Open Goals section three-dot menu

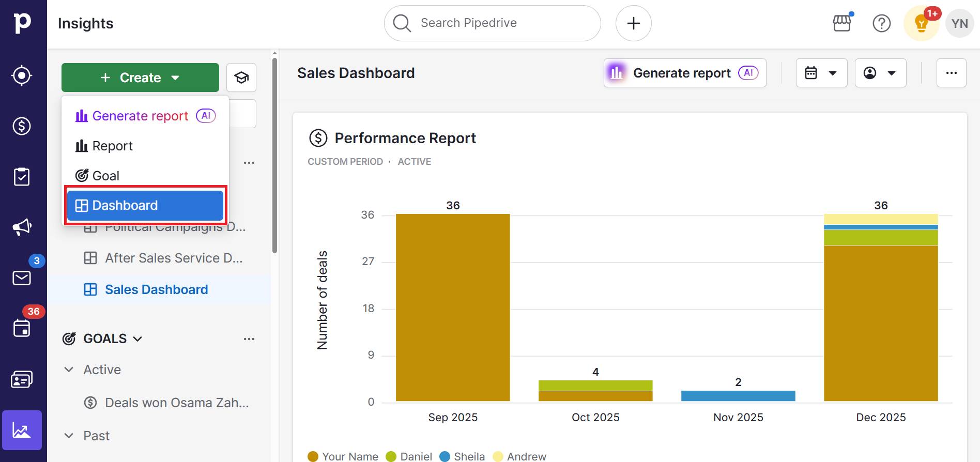click(249, 339)
